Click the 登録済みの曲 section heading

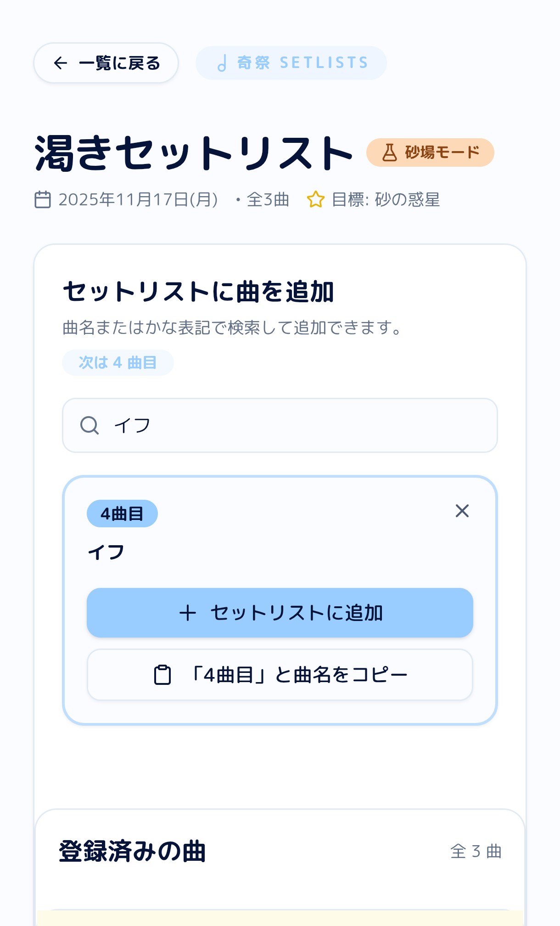click(132, 851)
